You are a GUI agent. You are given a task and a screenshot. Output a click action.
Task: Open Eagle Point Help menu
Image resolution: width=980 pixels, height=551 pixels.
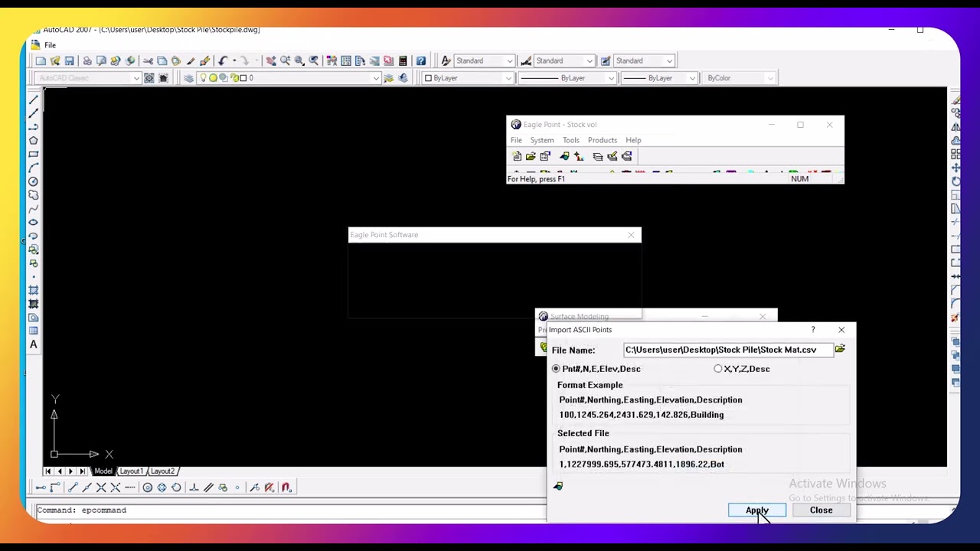633,140
